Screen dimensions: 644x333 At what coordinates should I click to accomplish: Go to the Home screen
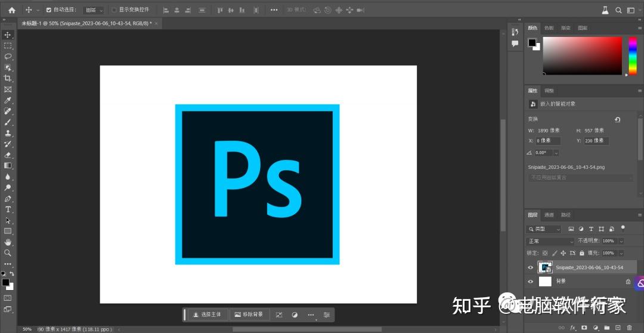(11, 10)
